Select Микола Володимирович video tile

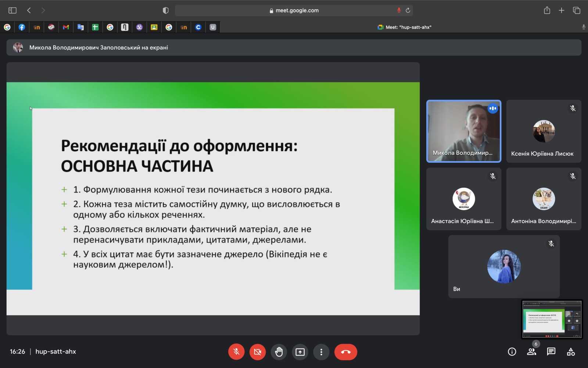(x=463, y=131)
